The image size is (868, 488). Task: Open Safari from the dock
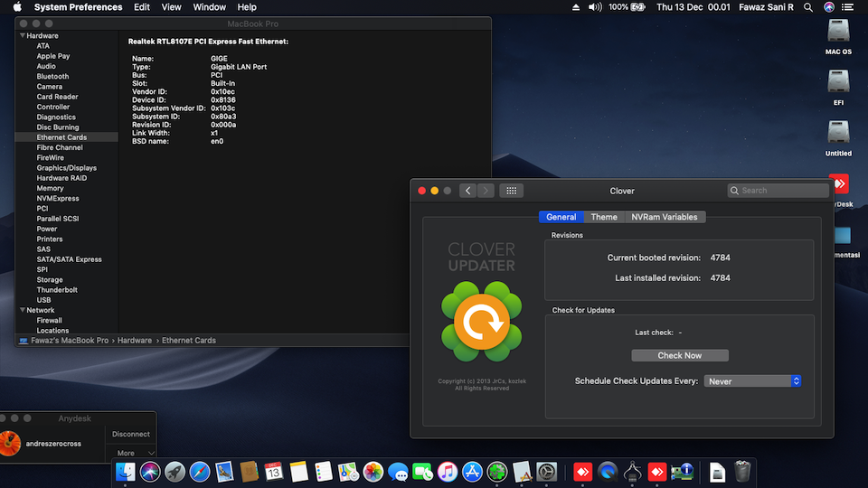199,471
